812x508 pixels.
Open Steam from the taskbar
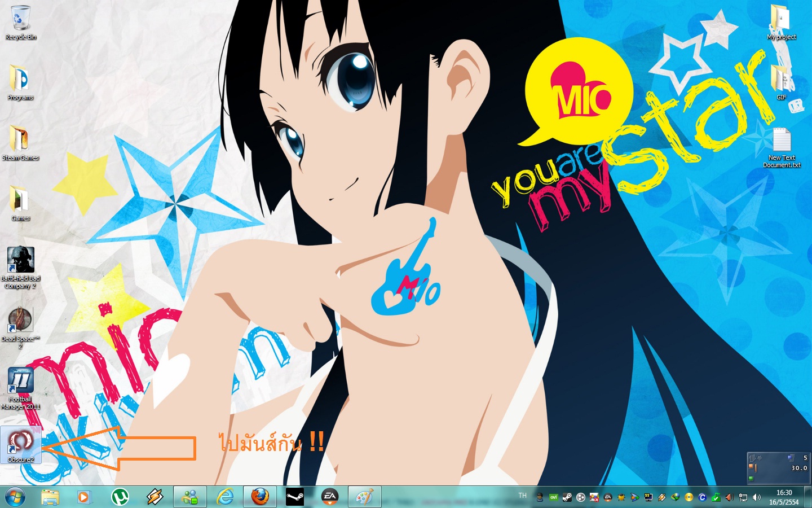[x=295, y=497]
